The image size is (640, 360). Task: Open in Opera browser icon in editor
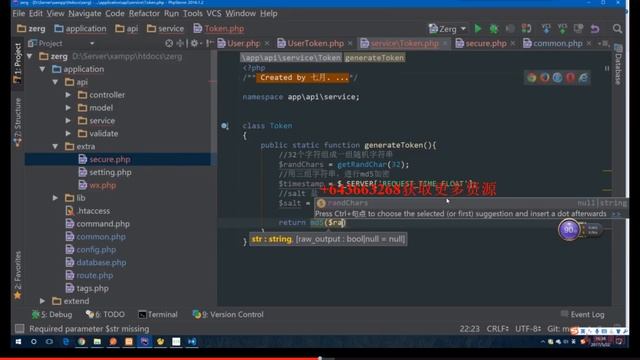[x=571, y=78]
